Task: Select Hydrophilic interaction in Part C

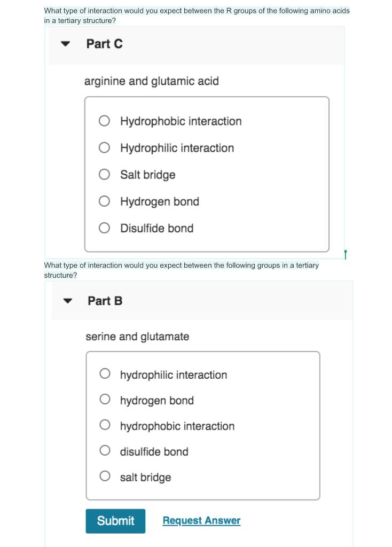Action: (105, 147)
